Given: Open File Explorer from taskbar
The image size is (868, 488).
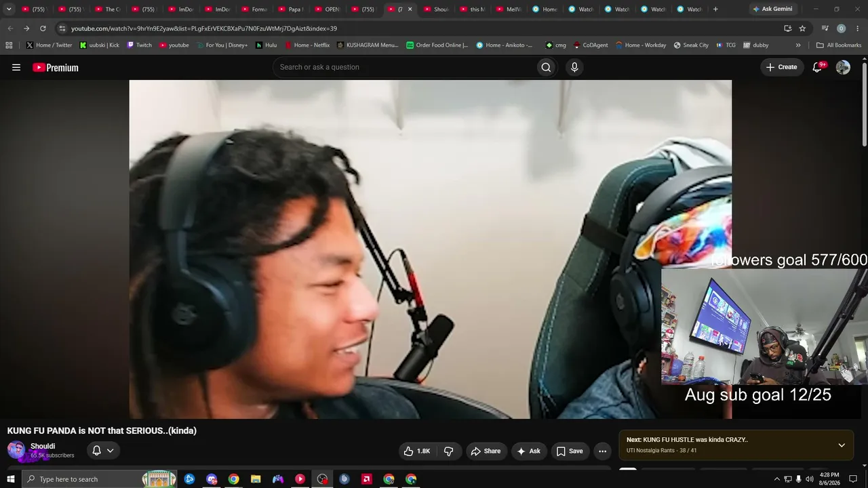Looking at the screenshot, I should (256, 479).
